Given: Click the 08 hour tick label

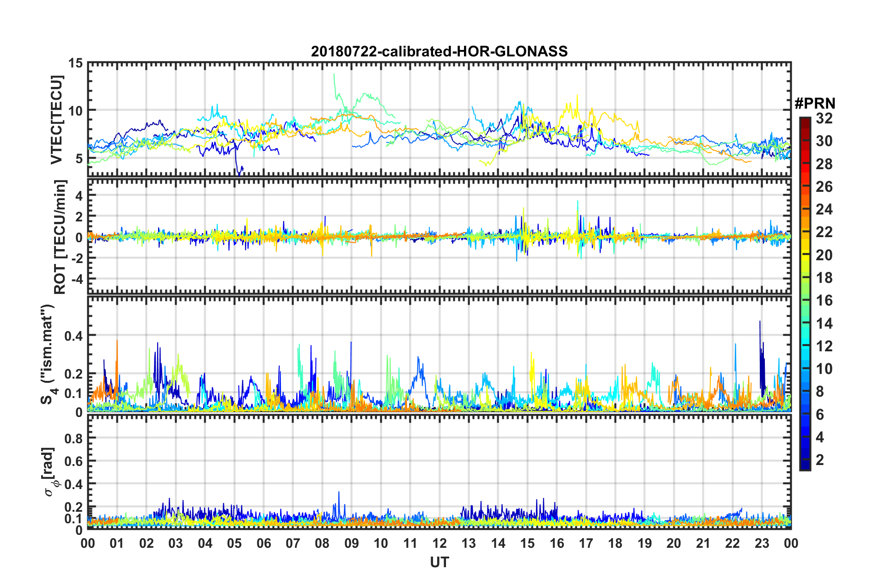Looking at the screenshot, I should point(322,543).
